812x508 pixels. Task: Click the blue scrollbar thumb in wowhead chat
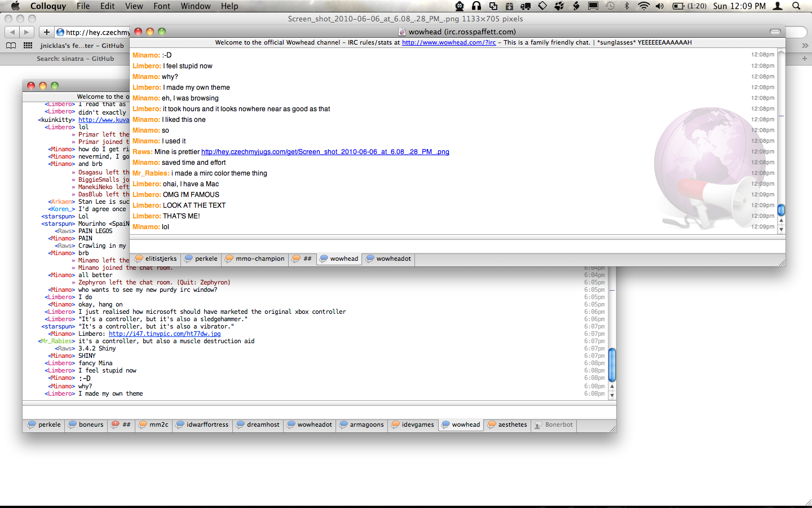[x=781, y=210]
